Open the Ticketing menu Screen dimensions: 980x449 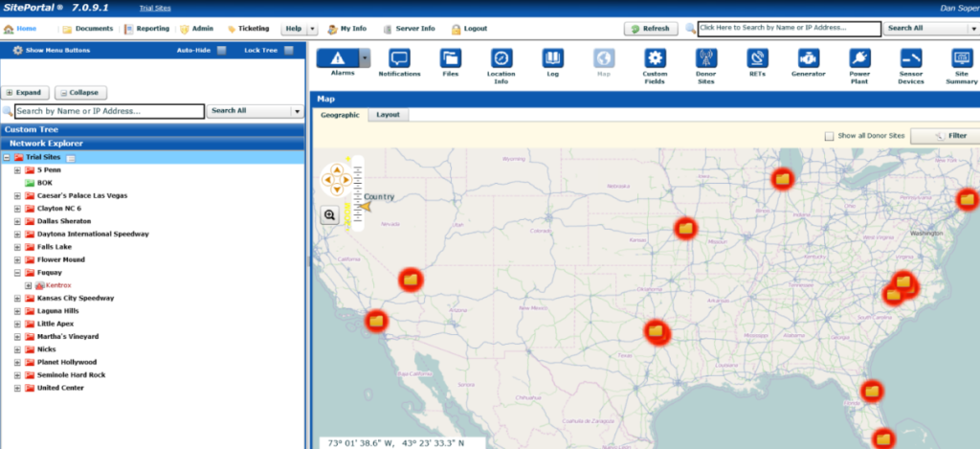click(248, 29)
